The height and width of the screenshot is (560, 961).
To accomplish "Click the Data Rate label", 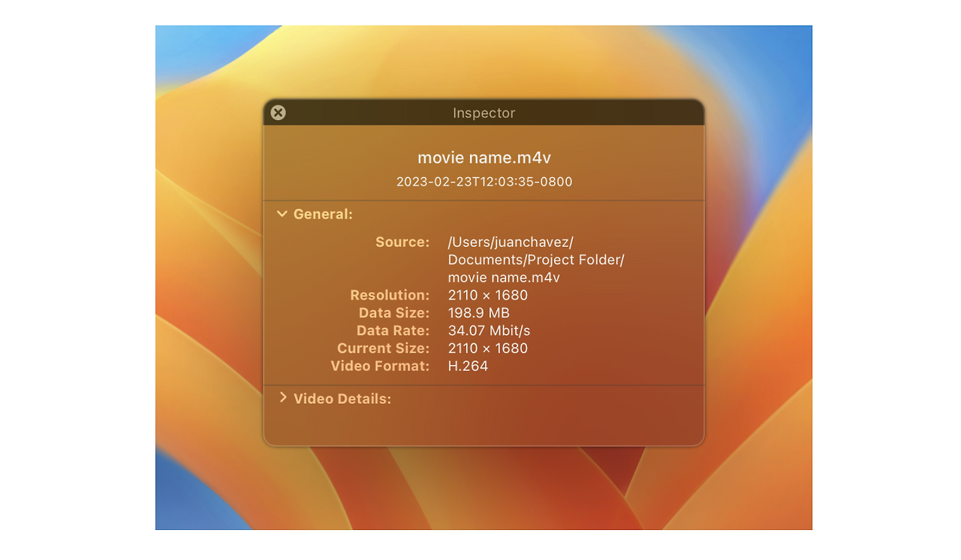I will pyautogui.click(x=393, y=330).
